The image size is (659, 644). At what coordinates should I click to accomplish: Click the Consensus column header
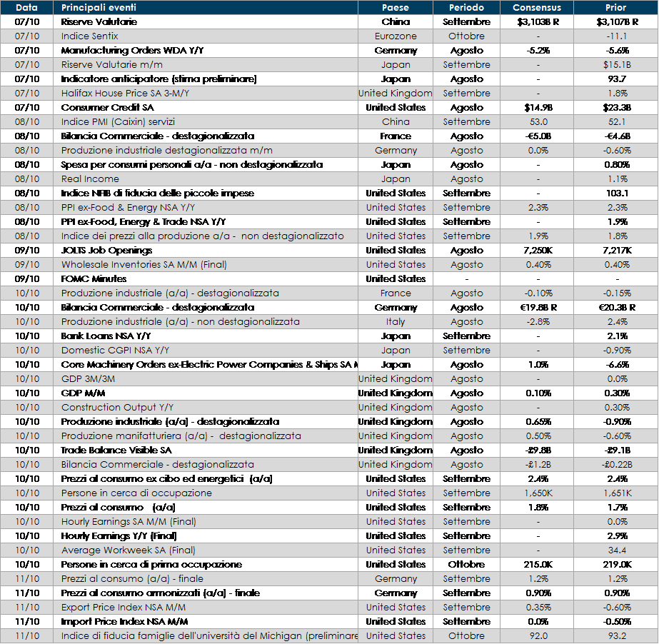pyautogui.click(x=537, y=8)
